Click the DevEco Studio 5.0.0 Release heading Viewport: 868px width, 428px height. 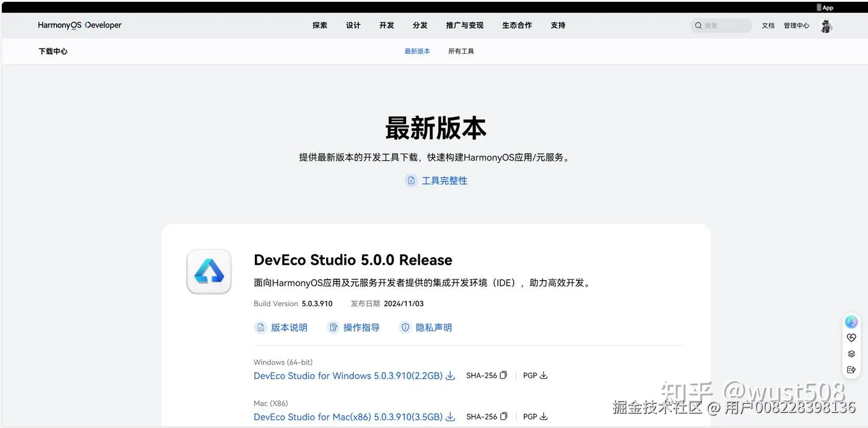[353, 260]
